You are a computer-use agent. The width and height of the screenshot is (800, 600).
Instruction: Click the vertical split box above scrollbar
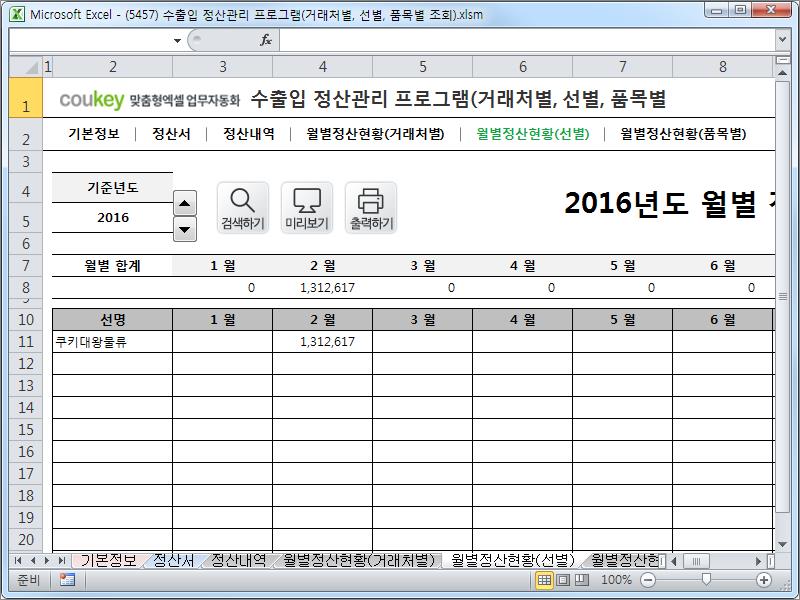tap(783, 61)
